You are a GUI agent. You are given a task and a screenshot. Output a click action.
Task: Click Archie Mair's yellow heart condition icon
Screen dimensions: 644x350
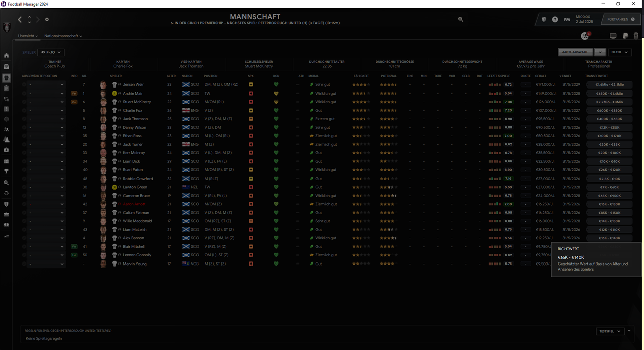[276, 94]
